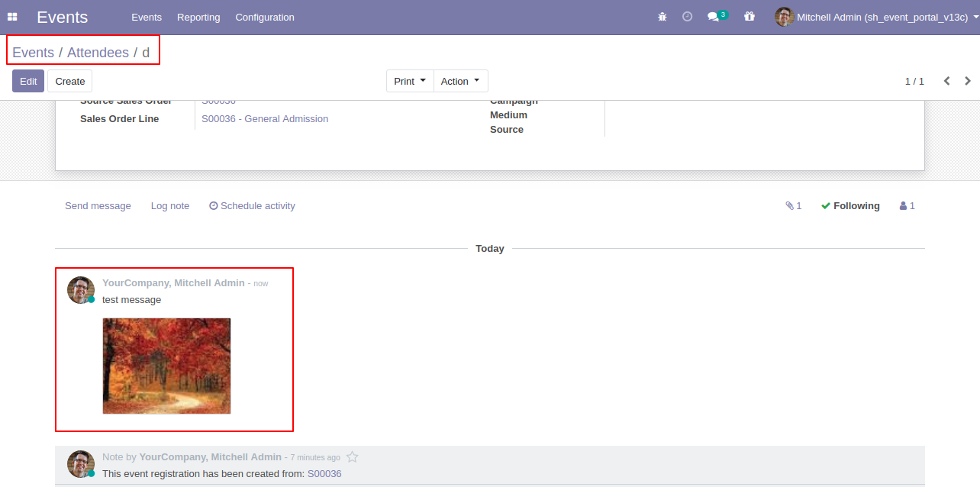The image size is (980, 487).
Task: Open the apps grid menu icon
Action: (x=12, y=17)
